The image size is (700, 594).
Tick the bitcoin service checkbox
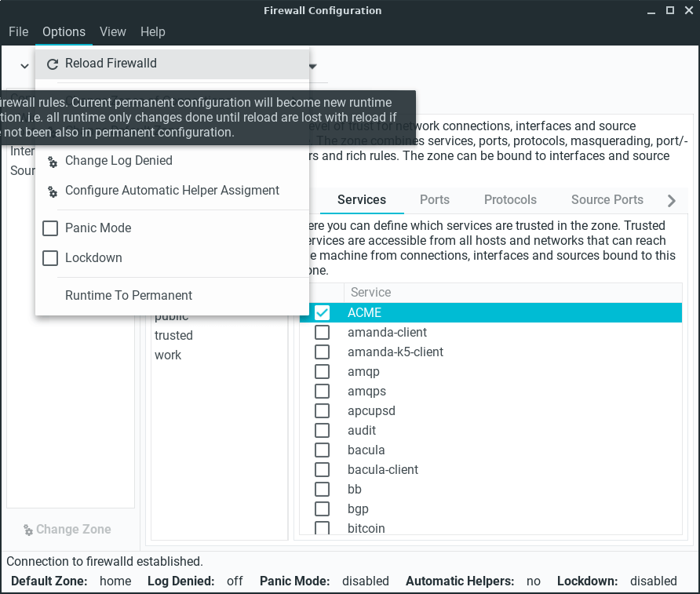(x=322, y=528)
